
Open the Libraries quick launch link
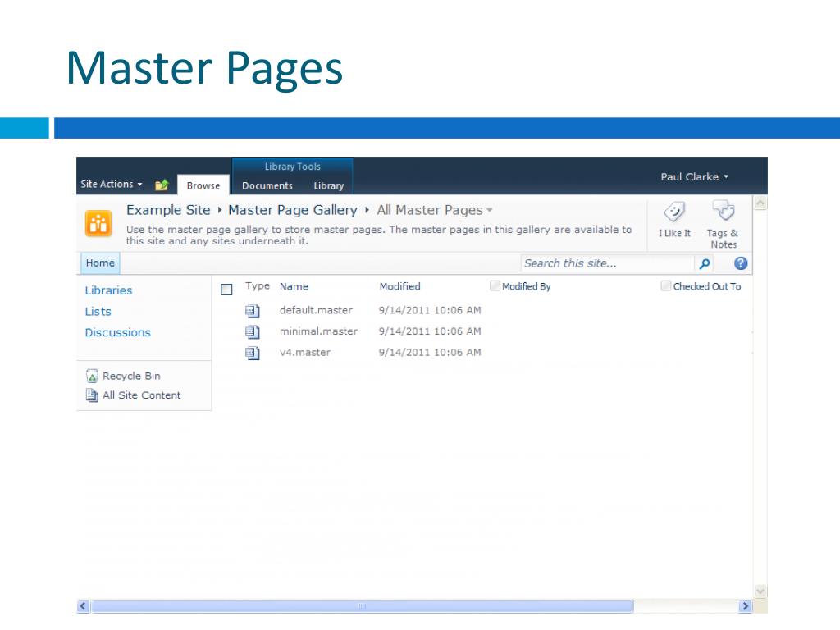109,290
